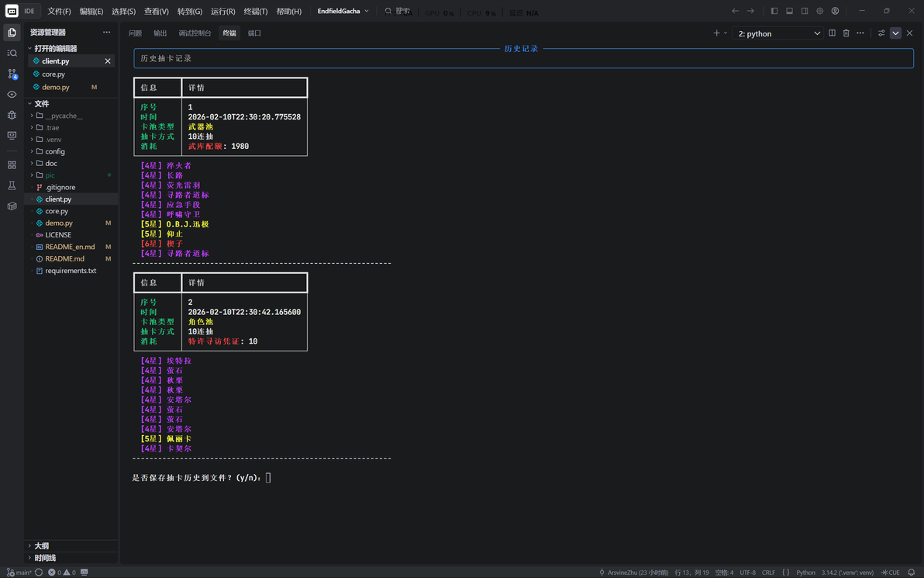This screenshot has height=578, width=924.
Task: Open the Debug bug icon in activity bar
Action: [x=12, y=115]
